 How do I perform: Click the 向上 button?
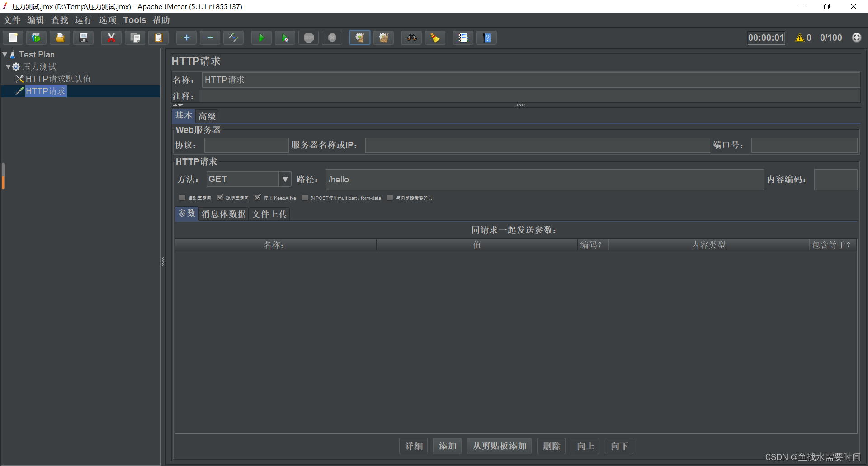[x=585, y=446]
